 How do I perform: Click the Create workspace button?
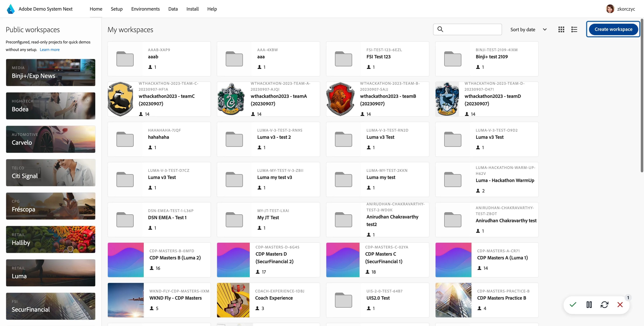click(x=613, y=29)
